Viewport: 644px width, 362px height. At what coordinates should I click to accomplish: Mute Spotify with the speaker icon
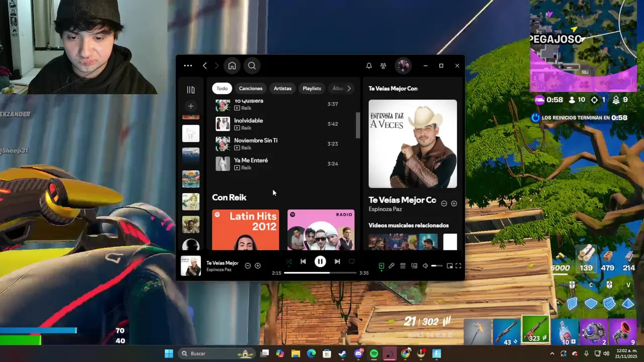425,265
